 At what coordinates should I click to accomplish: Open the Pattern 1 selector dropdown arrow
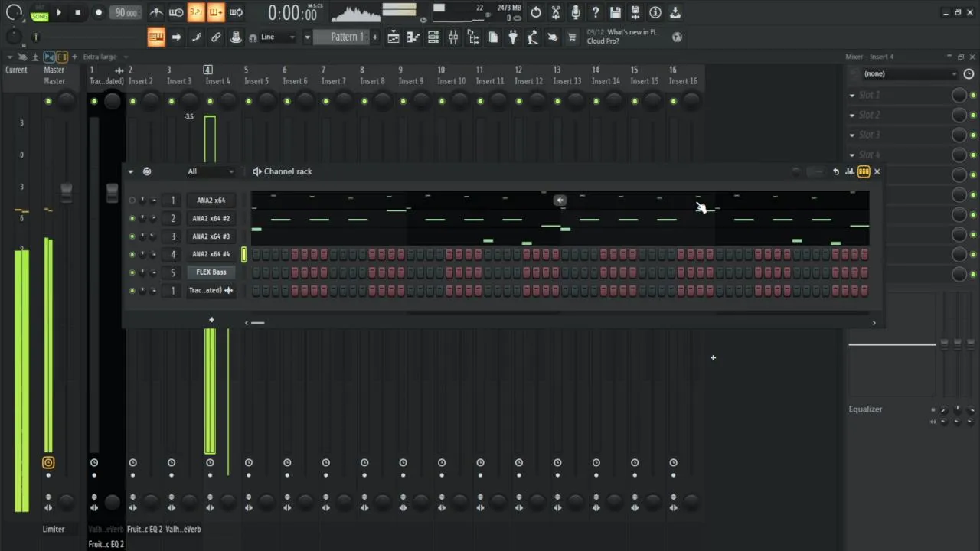tap(307, 37)
